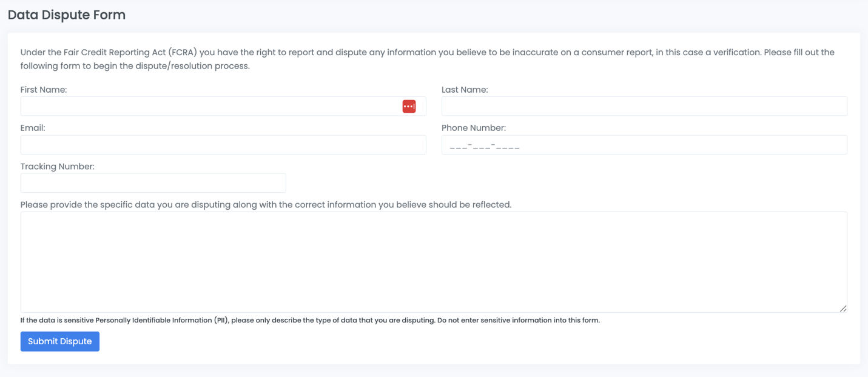Click the dispute data instruction sentence
Screen dimensions: 868x377
pyautogui.click(x=267, y=204)
